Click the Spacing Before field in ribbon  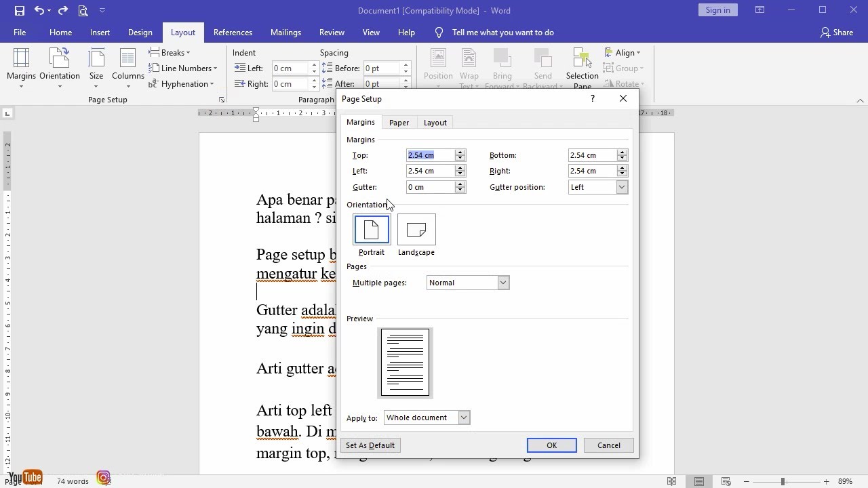383,68
